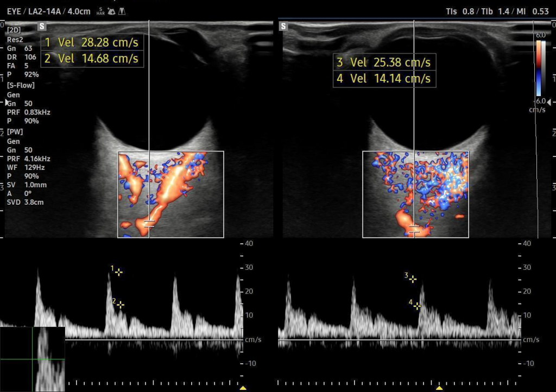The image size is (556, 392).
Task: Select caliper 4 on right spectral waveform
Action: pos(417,306)
